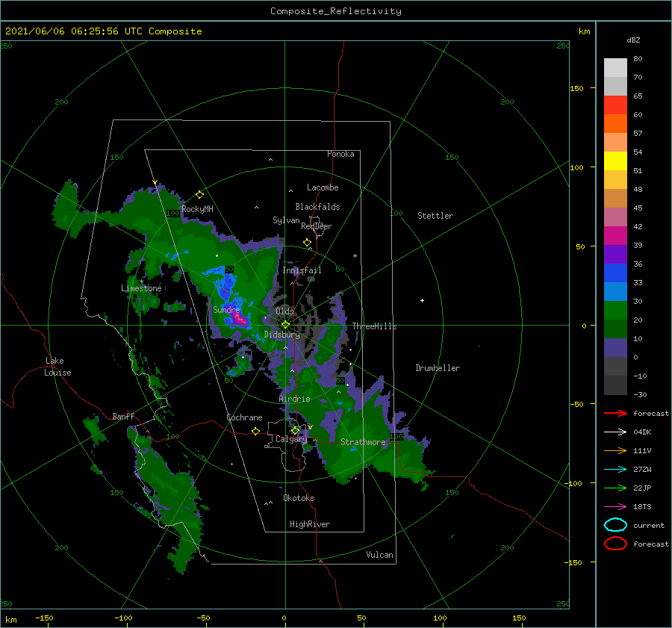Select the slate 0-10 dBZ swatch
The width and height of the screenshot is (672, 628).
coord(615,348)
